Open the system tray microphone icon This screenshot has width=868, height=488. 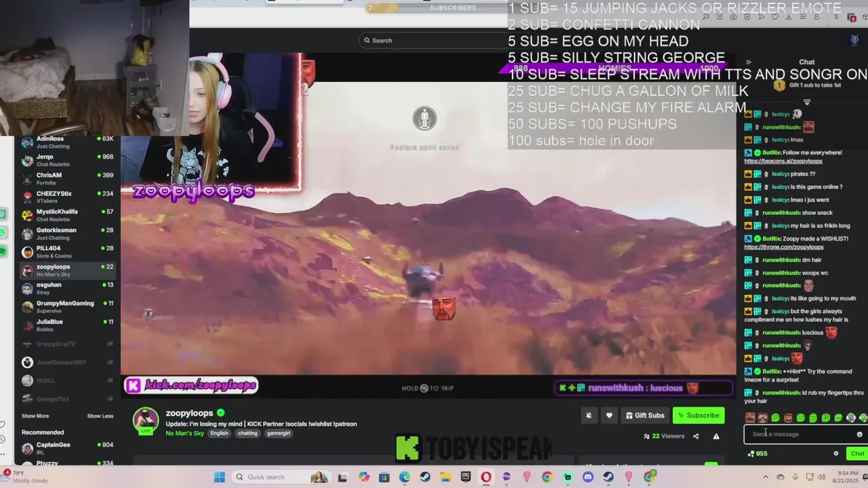click(x=795, y=477)
